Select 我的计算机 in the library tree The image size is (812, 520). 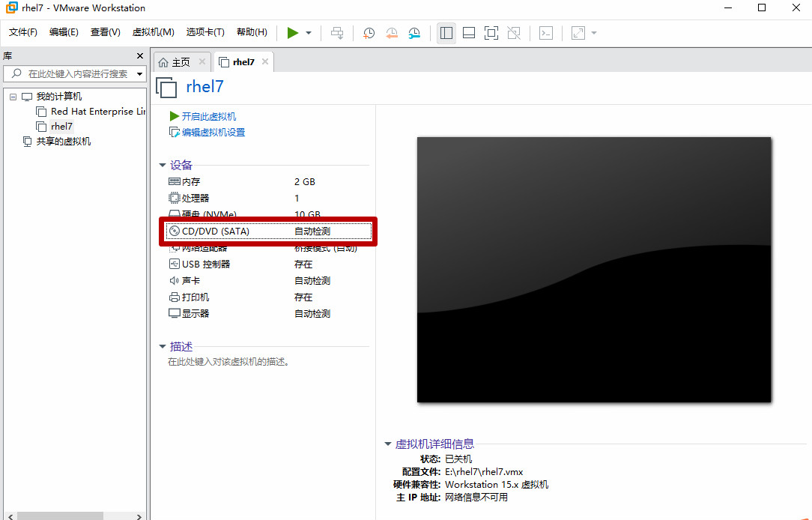coord(59,97)
